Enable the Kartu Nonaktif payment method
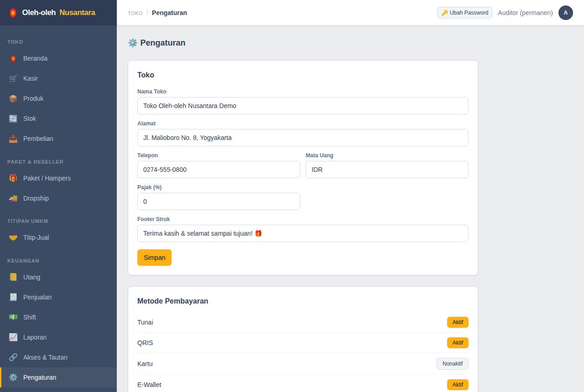Viewport: 584px width, 392px height. (453, 364)
